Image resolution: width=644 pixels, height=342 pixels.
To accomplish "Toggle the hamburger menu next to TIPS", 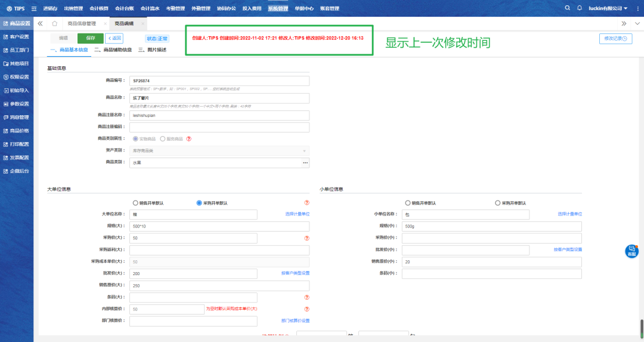I will pos(33,8).
